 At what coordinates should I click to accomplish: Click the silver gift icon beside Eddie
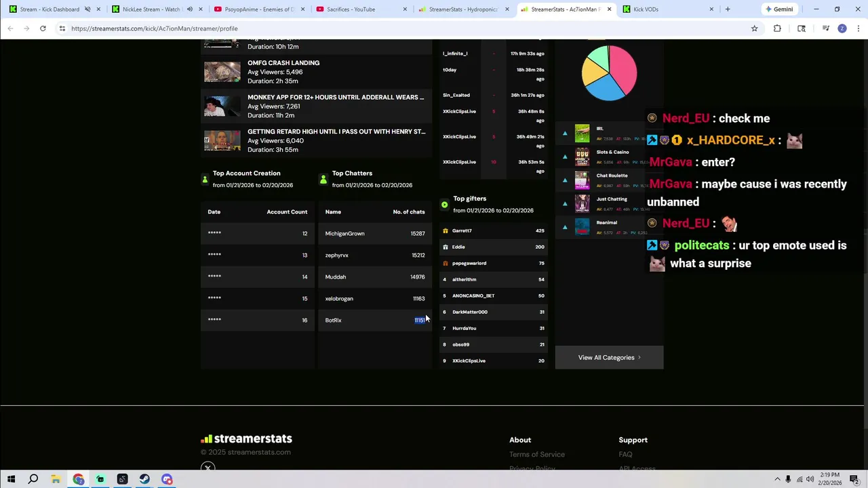coord(446,247)
